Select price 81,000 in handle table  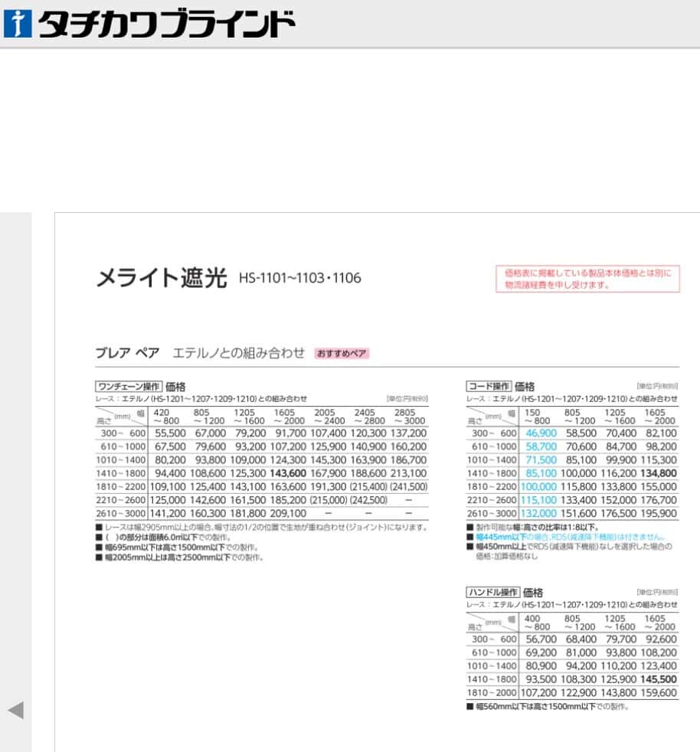[x=581, y=652]
